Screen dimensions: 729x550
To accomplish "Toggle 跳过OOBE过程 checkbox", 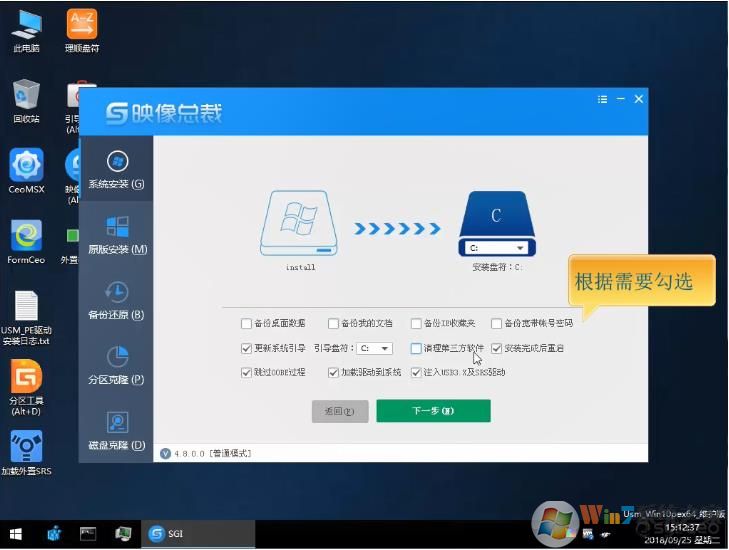I will pyautogui.click(x=246, y=372).
